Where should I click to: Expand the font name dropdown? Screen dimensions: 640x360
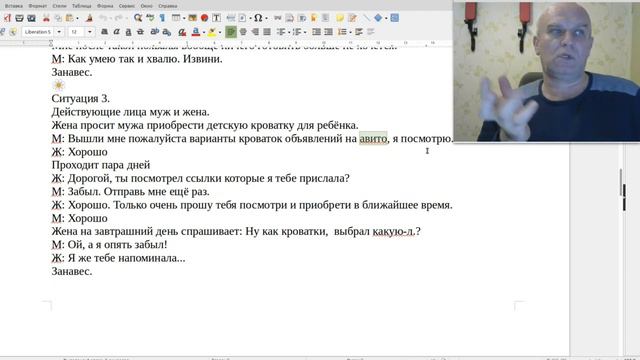59,32
